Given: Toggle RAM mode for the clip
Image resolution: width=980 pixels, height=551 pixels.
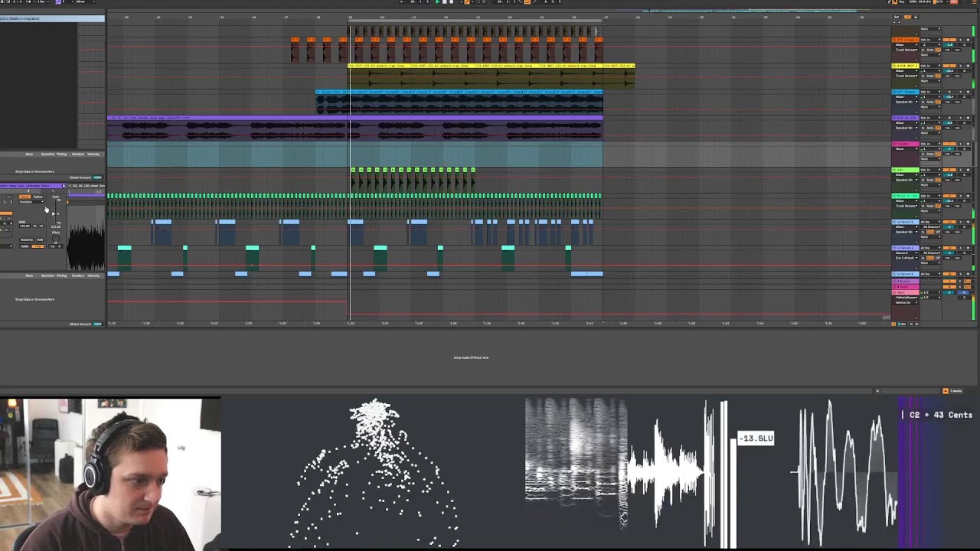Looking at the screenshot, I should tap(24, 246).
